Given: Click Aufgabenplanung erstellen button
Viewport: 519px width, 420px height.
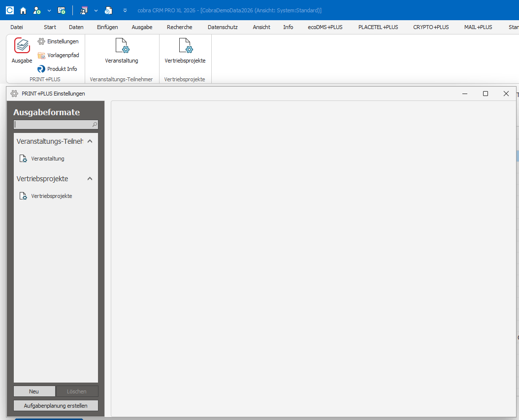Looking at the screenshot, I should (56, 405).
